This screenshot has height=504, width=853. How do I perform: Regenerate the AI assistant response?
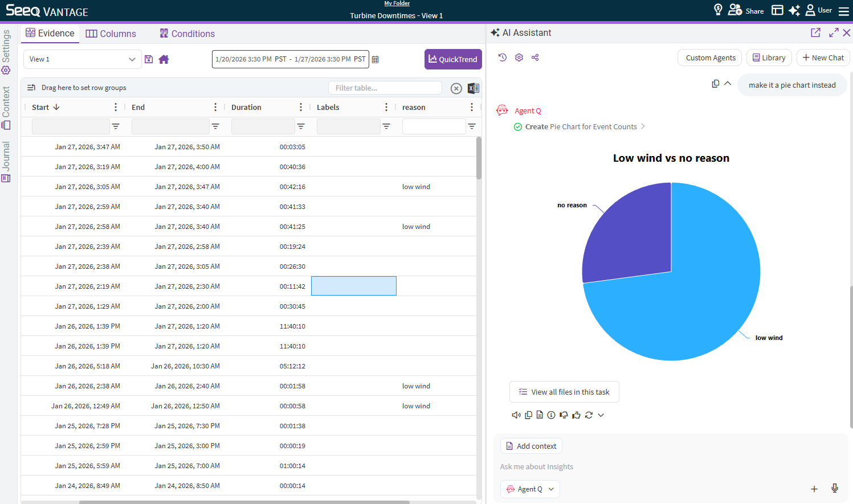589,415
